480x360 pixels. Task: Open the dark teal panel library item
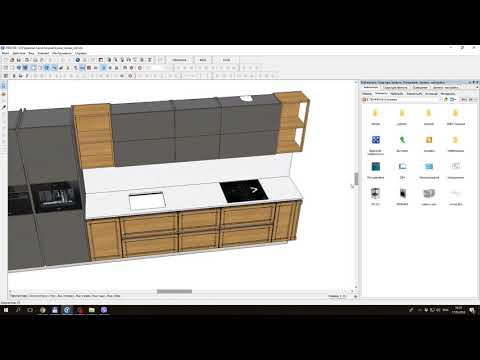coord(376,166)
